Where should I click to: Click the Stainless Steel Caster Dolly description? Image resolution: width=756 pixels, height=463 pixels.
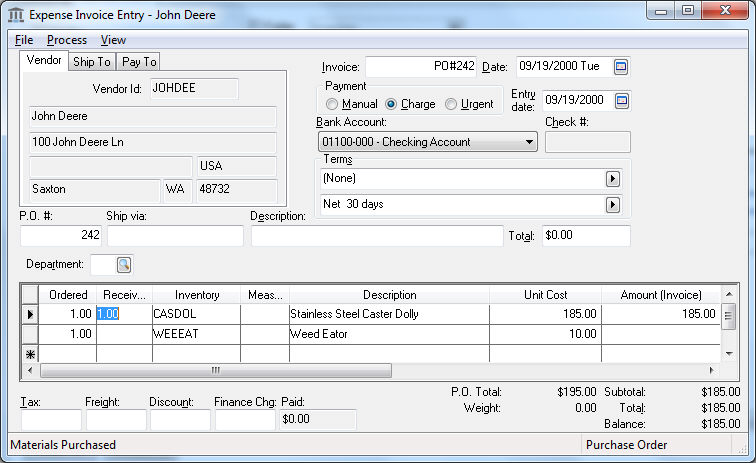389,314
